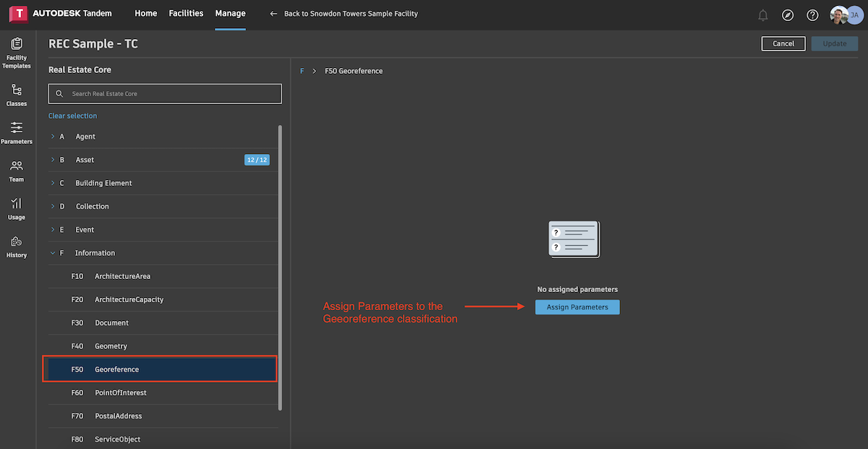This screenshot has height=449, width=868.
Task: Open Usage in sidebar
Action: [x=17, y=209]
